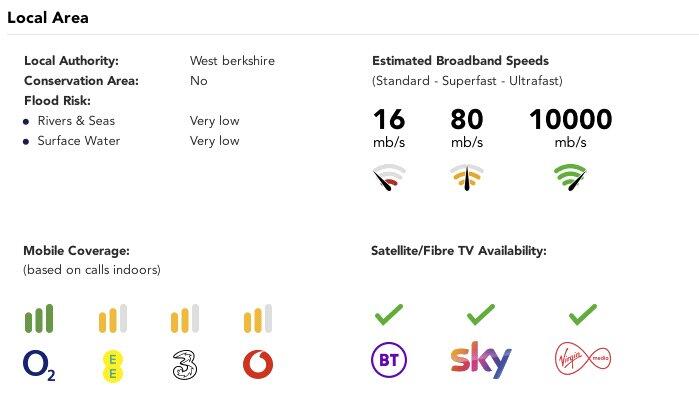Click the Virgin Media logo
The height and width of the screenshot is (410, 699).
[581, 359]
